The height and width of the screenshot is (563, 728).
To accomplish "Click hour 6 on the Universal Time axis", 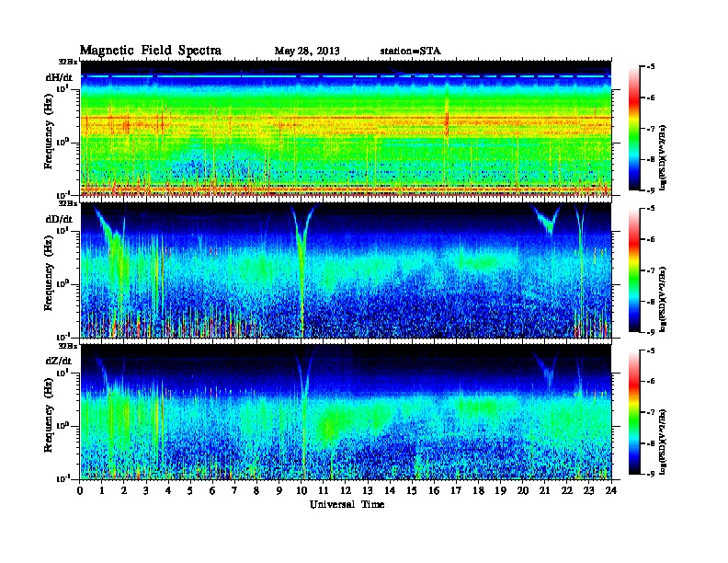I will click(212, 491).
